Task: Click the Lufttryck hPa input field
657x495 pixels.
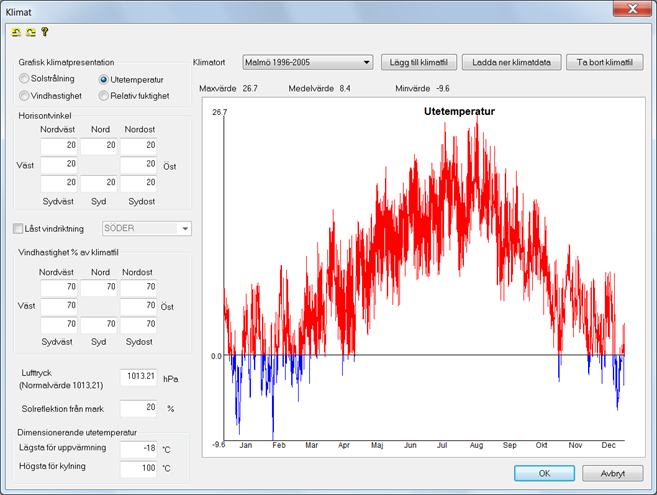Action: pos(139,377)
